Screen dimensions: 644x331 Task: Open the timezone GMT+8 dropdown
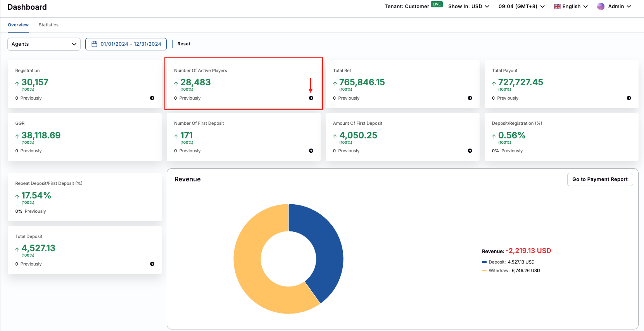coord(521,7)
